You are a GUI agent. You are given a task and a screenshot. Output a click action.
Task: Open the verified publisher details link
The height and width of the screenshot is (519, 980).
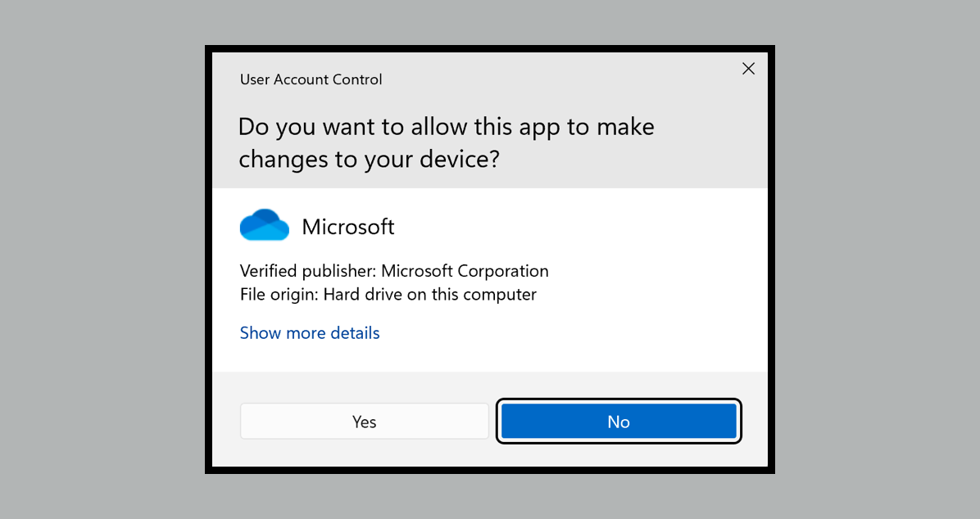[309, 332]
